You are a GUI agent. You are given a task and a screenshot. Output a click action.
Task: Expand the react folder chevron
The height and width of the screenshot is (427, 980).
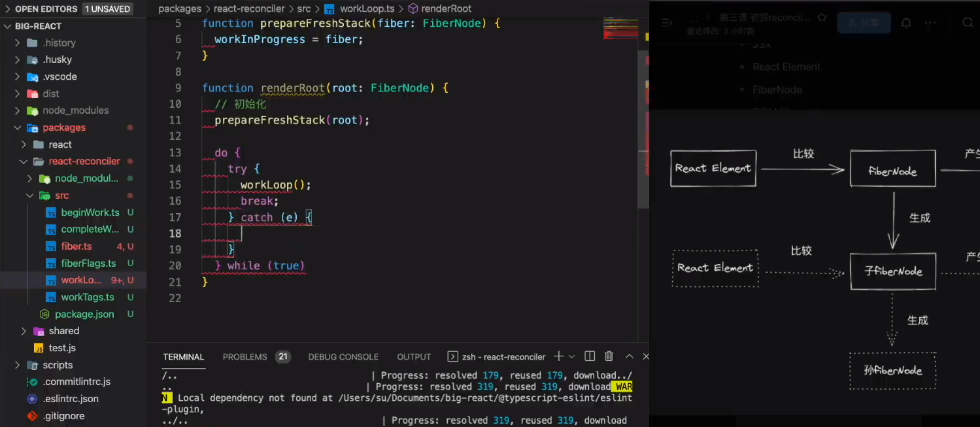point(24,145)
